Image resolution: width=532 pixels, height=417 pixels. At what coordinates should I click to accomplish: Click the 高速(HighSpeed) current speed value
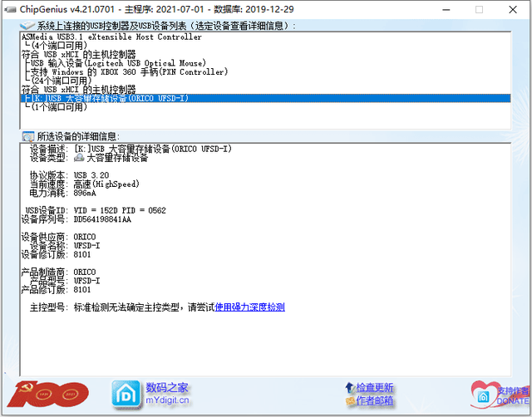pos(106,184)
